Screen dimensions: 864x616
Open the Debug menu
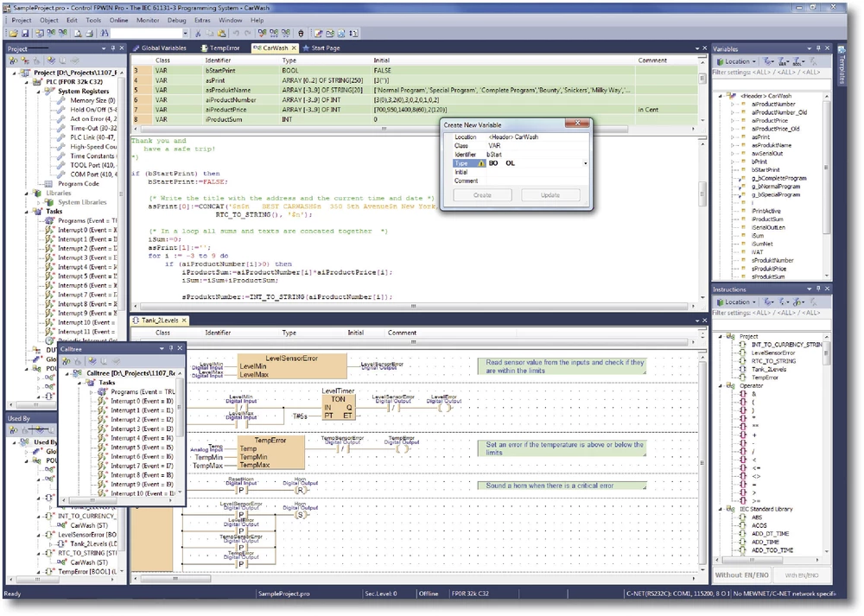pos(176,20)
